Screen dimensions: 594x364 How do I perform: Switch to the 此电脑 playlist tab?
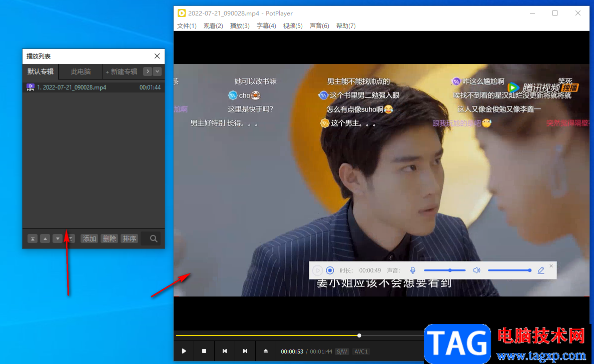81,71
